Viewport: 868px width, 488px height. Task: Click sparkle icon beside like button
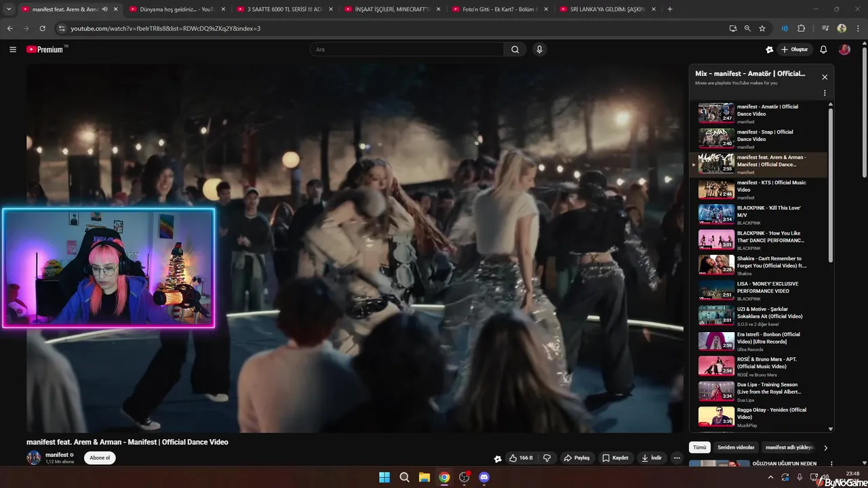pos(498,459)
